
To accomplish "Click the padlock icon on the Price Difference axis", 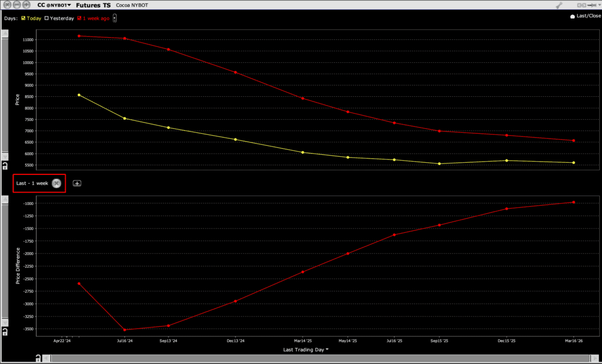I will pyautogui.click(x=5, y=331).
